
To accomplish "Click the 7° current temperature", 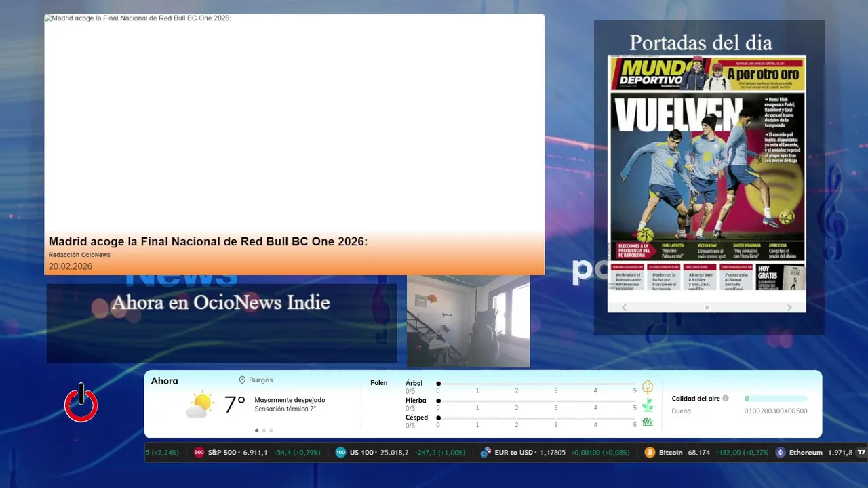I will (235, 405).
